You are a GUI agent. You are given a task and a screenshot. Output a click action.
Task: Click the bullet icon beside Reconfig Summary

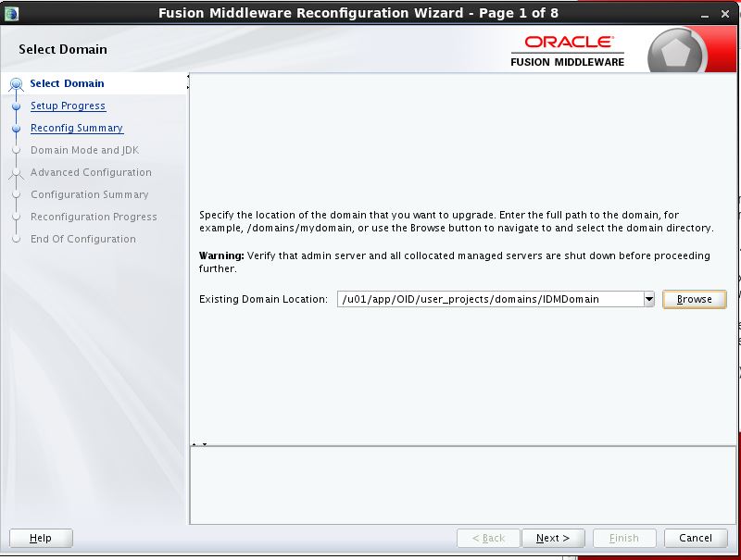tap(16, 129)
